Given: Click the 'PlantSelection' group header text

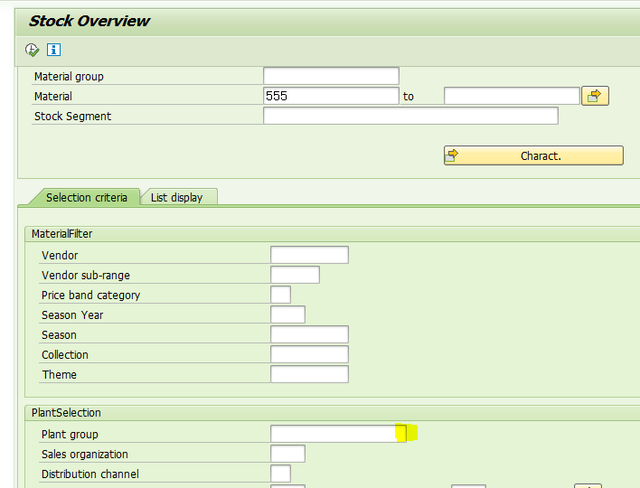Looking at the screenshot, I should 66,413.
